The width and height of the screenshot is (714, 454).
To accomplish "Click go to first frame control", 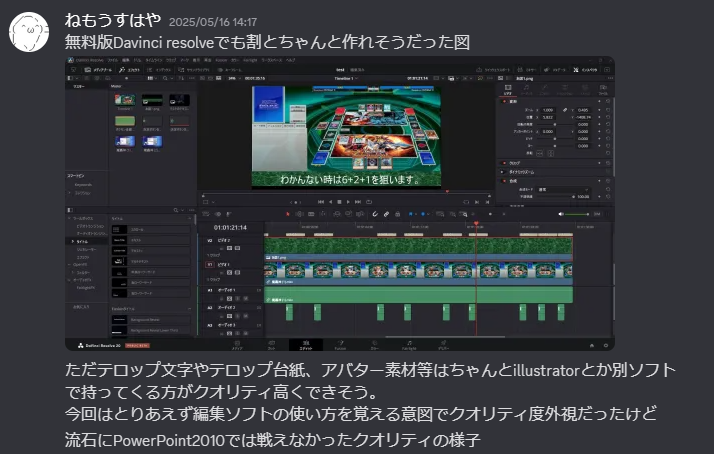I will pyautogui.click(x=321, y=202).
